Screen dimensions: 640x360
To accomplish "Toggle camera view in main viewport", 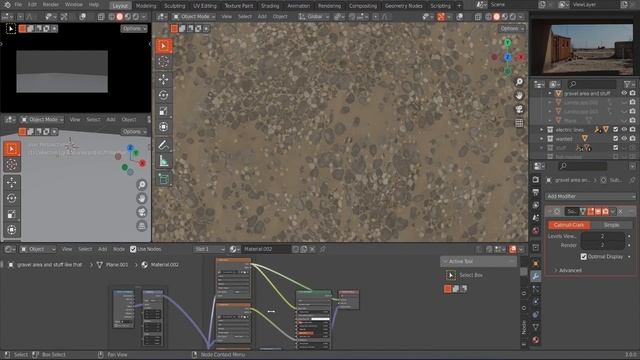I will tap(519, 109).
